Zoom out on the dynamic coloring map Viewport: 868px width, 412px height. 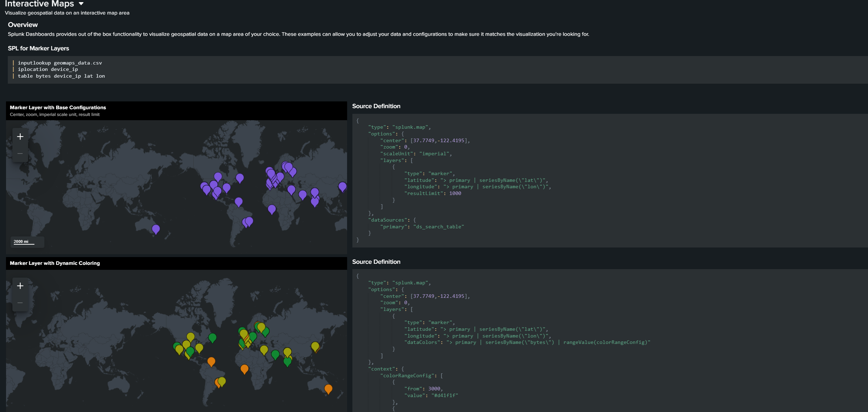pyautogui.click(x=20, y=302)
